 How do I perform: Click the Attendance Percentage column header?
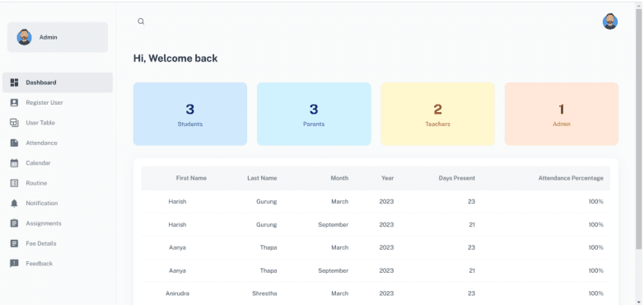571,178
